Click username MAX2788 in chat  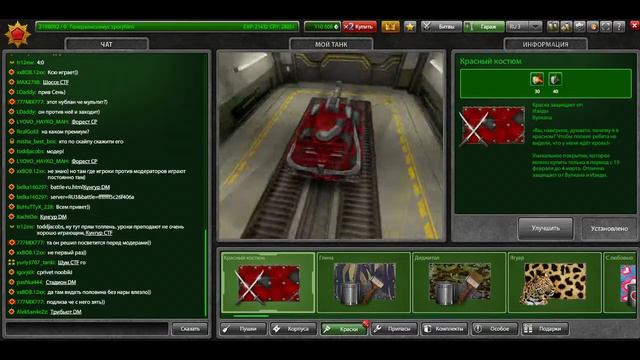click(28, 82)
